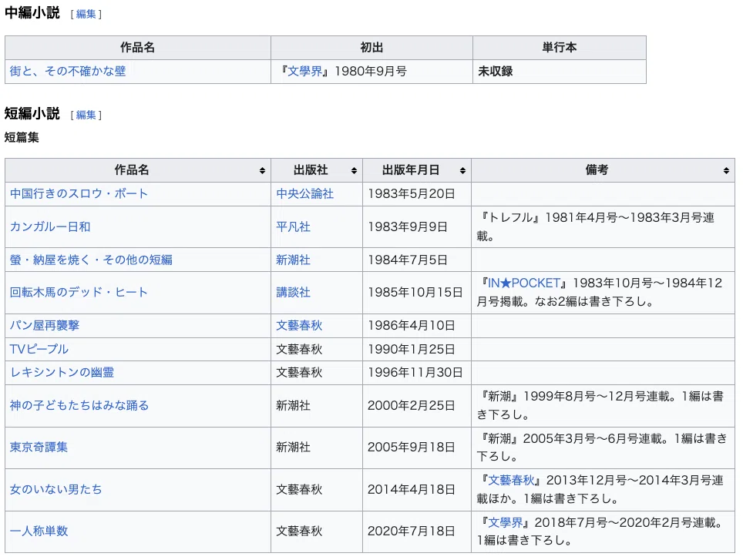This screenshot has width=743, height=560.
Task: Select date 2014年4月18日
Action: [412, 489]
